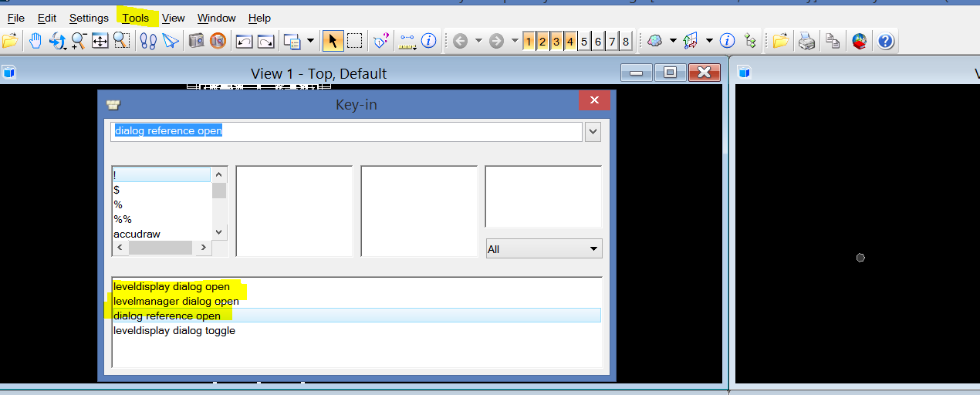The height and width of the screenshot is (395, 980).
Task: Click the Zoom In/Out magnifier tool
Action: click(79, 41)
